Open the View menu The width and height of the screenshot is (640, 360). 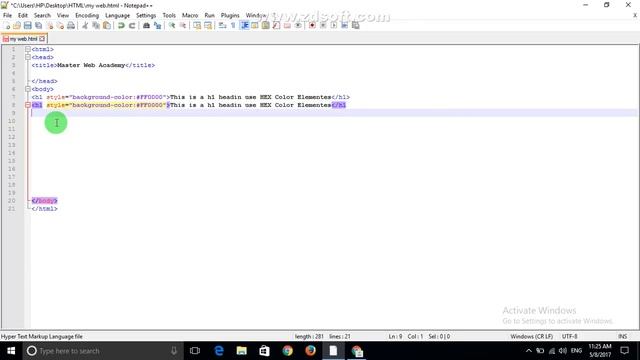62,15
